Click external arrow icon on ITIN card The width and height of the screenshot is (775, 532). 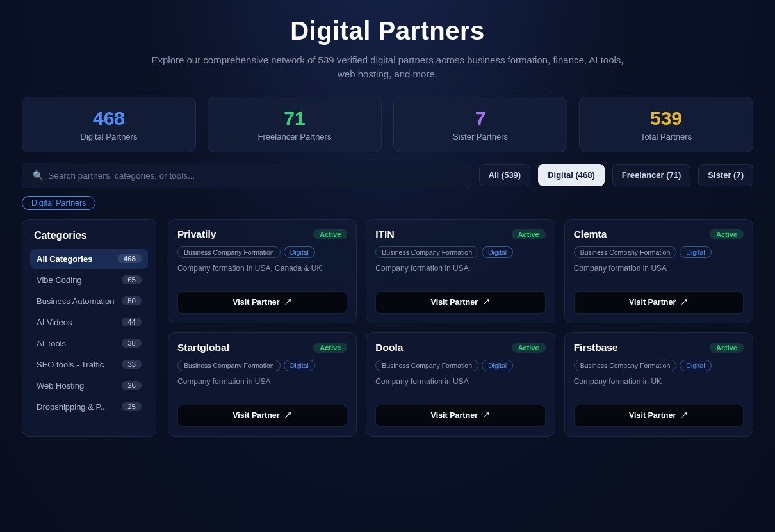click(486, 302)
